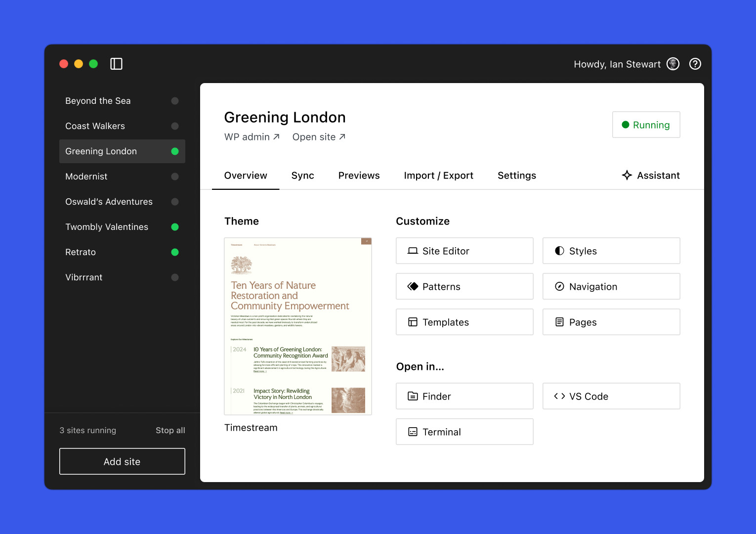756x534 pixels.
Task: Click the Pages document icon
Action: (x=559, y=322)
